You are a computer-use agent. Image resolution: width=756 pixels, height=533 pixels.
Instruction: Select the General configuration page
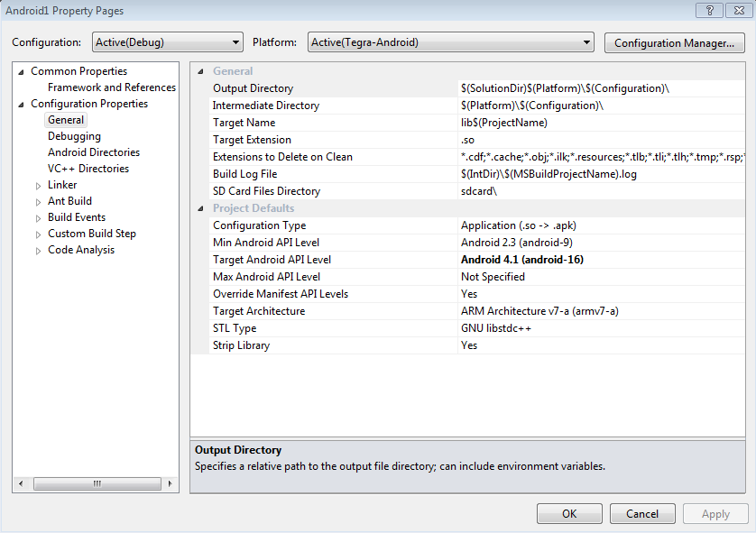point(66,120)
